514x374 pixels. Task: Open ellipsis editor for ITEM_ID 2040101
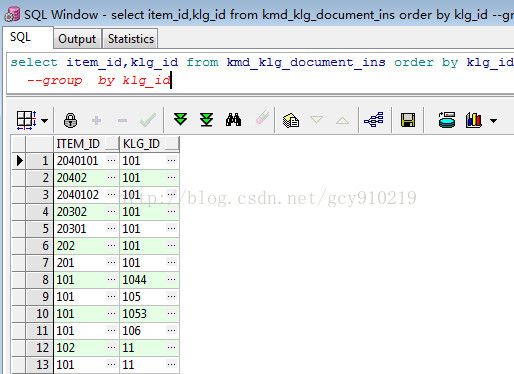[112, 161]
